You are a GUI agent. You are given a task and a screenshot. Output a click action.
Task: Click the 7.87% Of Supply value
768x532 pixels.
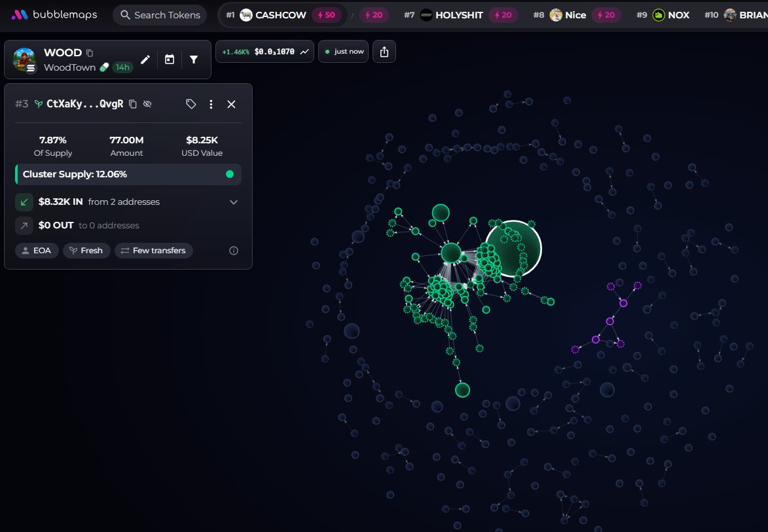(53, 140)
